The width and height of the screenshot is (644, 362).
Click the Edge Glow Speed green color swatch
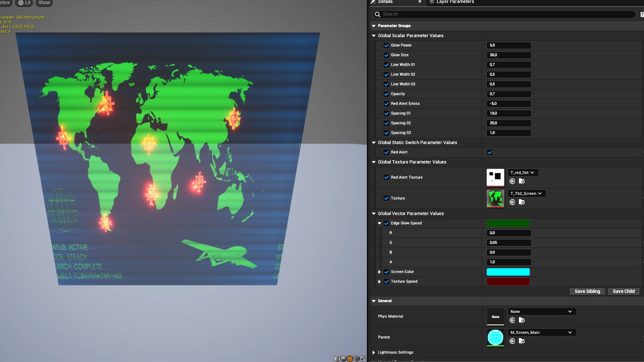point(508,223)
